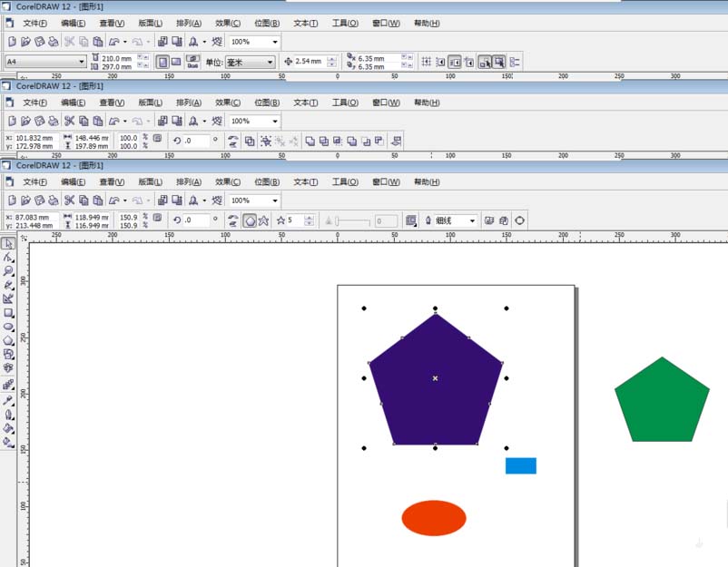728x567 pixels.
Task: Click the rotation angle input field
Action: pos(198,220)
